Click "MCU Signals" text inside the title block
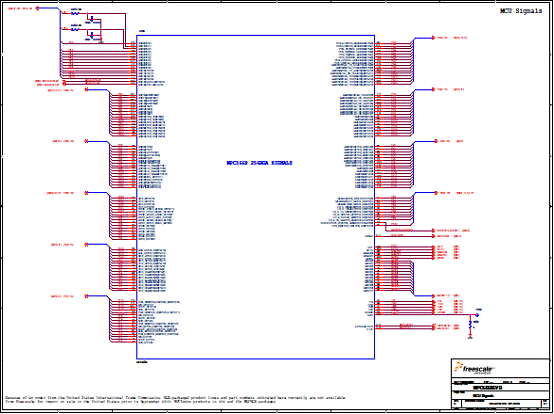554x414 pixels. coord(483,396)
